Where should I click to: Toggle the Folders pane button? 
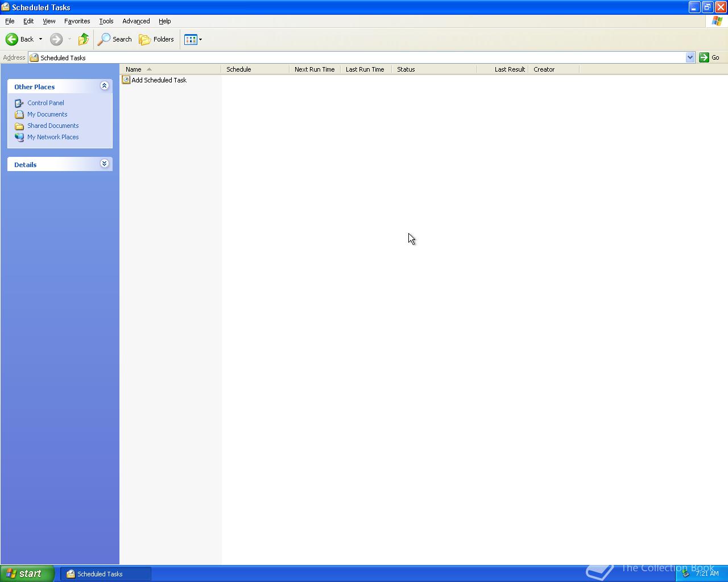pyautogui.click(x=156, y=39)
